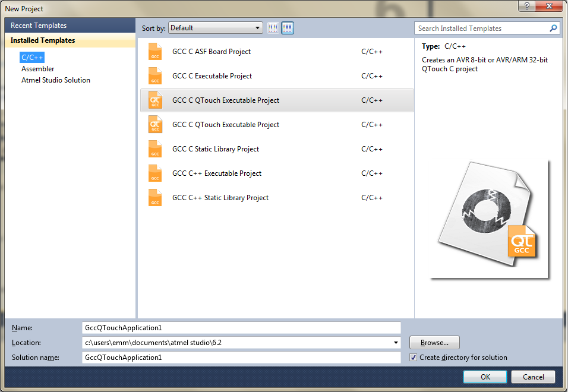The height and width of the screenshot is (392, 568).
Task: Click the search magnifier icon
Action: (553, 29)
